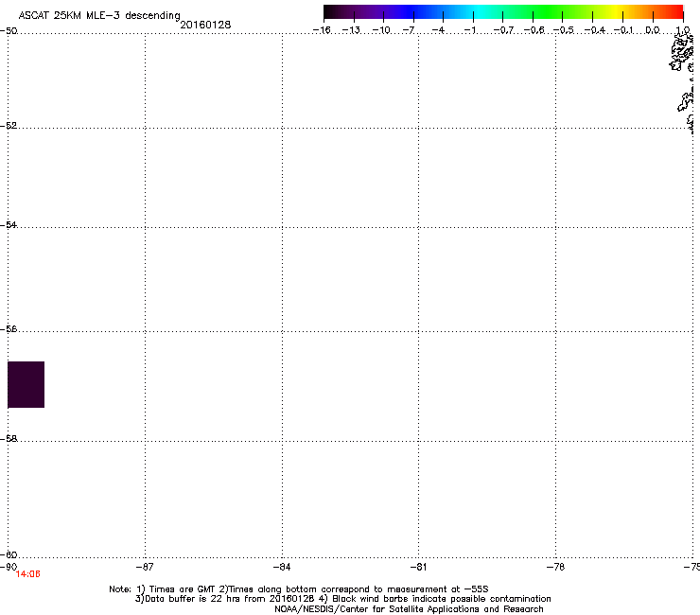Image resolution: width=700 pixels, height=615 pixels.
Task: Click the -4 color scale label
Action: click(x=438, y=30)
